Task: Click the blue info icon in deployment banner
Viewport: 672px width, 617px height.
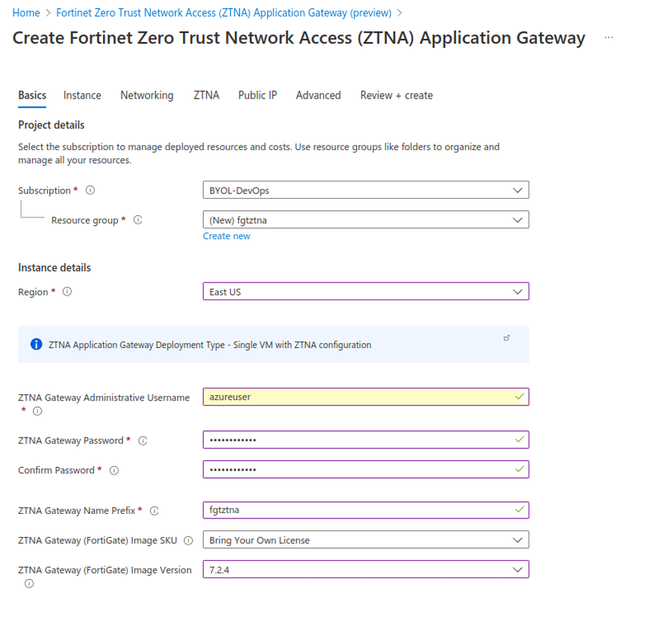Action: tap(36, 344)
